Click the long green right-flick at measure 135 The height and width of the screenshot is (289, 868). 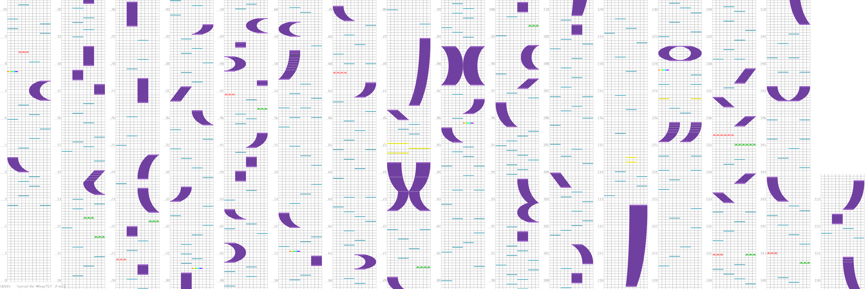click(745, 145)
